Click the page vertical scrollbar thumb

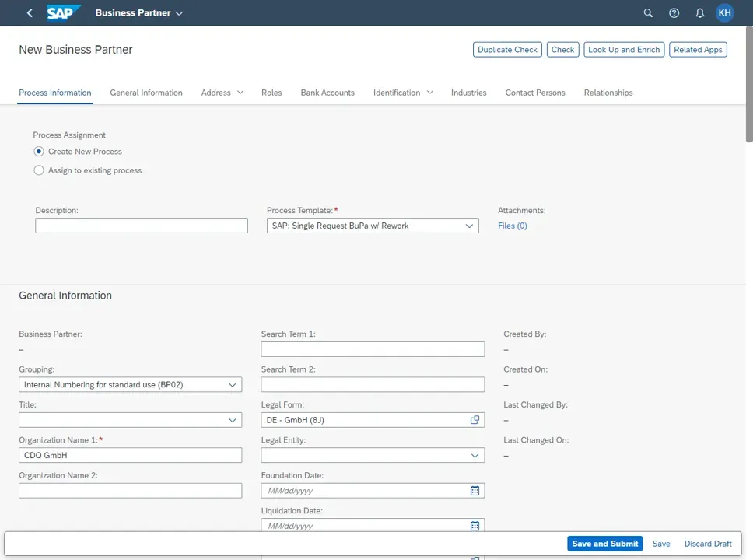point(749,84)
